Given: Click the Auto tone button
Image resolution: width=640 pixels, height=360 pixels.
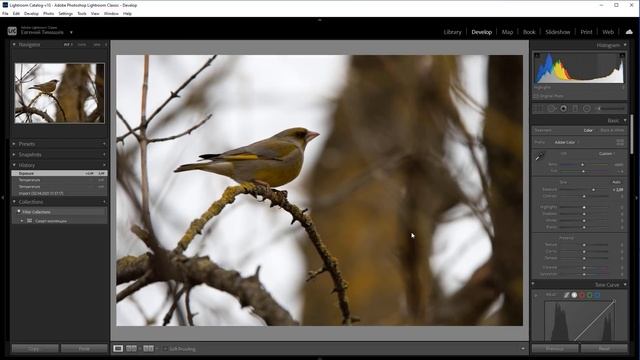Looking at the screenshot, I should pos(616,182).
